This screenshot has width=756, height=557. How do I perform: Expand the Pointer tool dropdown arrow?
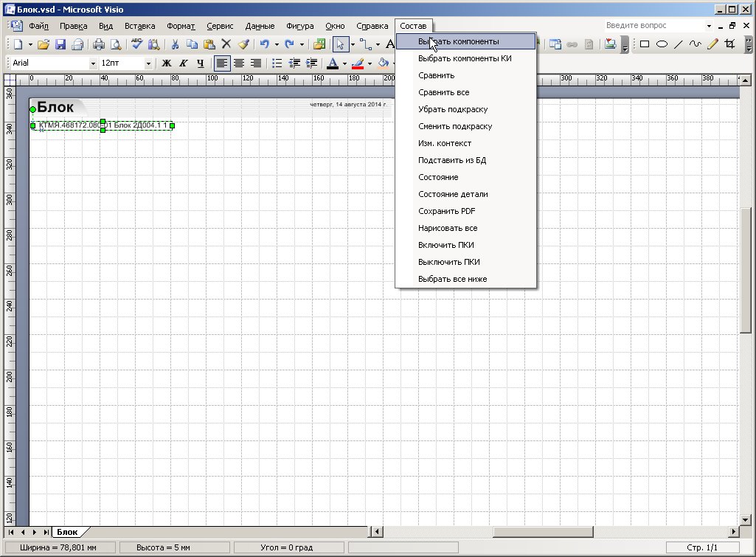pyautogui.click(x=353, y=44)
